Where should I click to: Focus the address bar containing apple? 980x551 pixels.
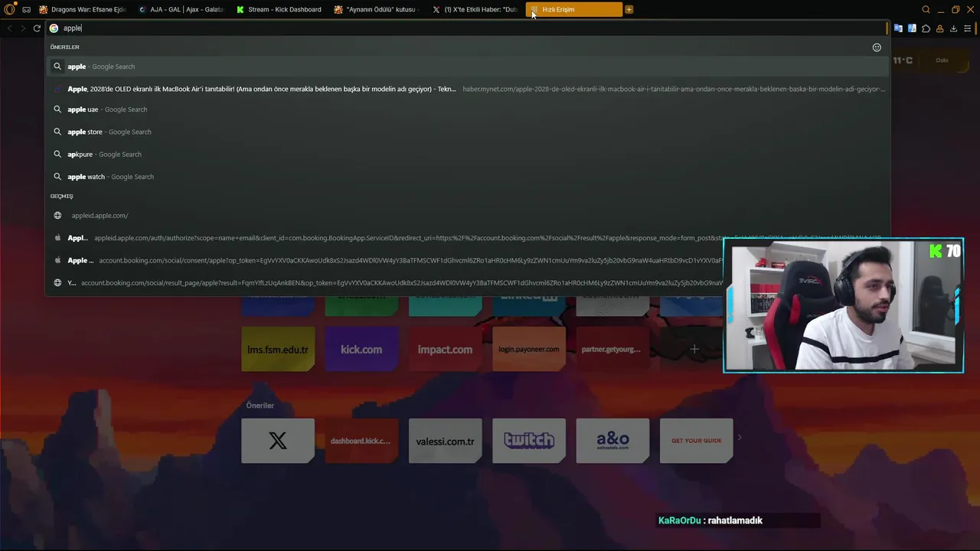point(467,28)
